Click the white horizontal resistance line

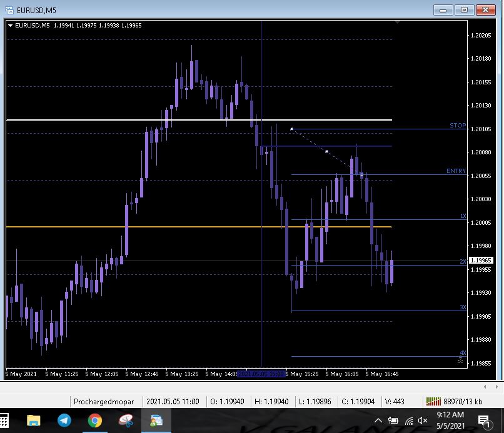click(199, 120)
